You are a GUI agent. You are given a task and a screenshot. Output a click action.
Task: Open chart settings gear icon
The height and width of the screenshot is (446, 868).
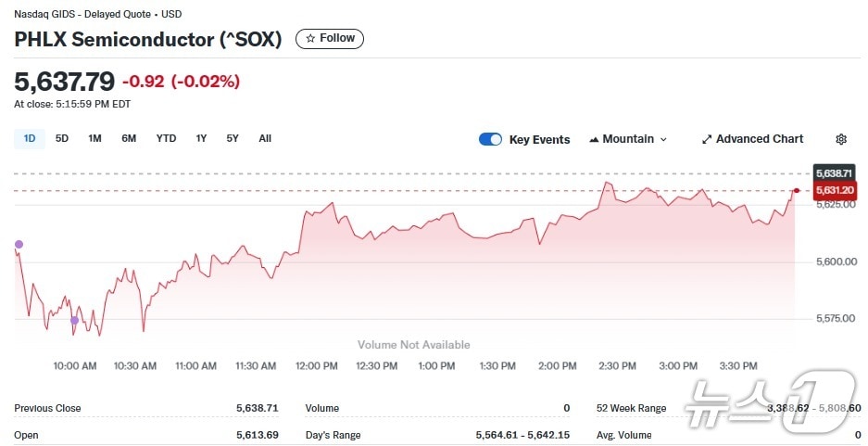[841, 139]
